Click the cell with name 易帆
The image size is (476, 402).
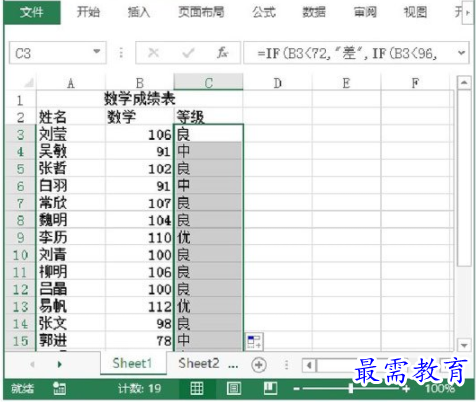pyautogui.click(x=71, y=306)
